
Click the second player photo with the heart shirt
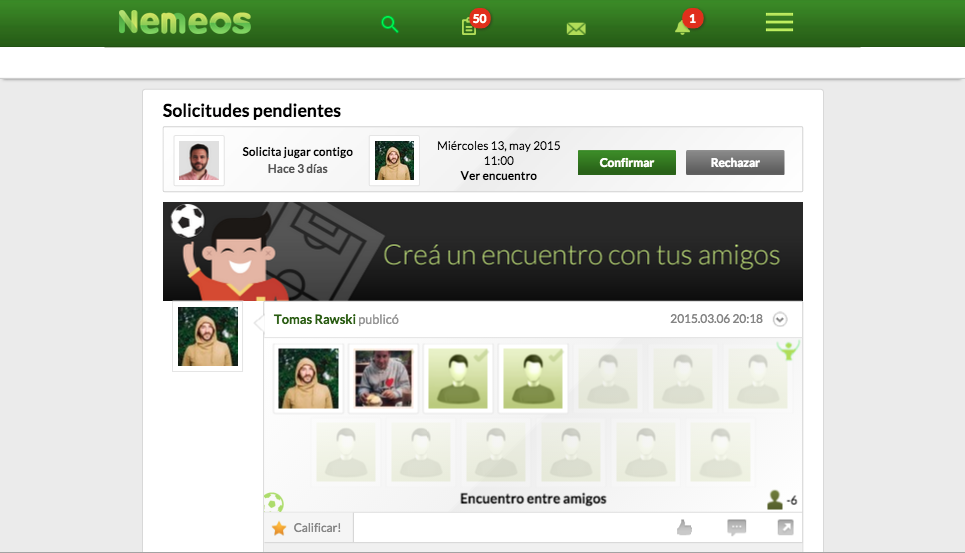383,378
